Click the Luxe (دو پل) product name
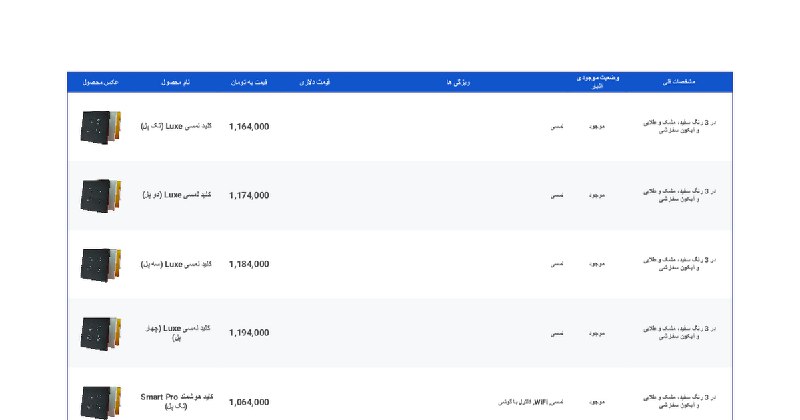Image resolution: width=800 pixels, height=420 pixels. tap(176, 195)
